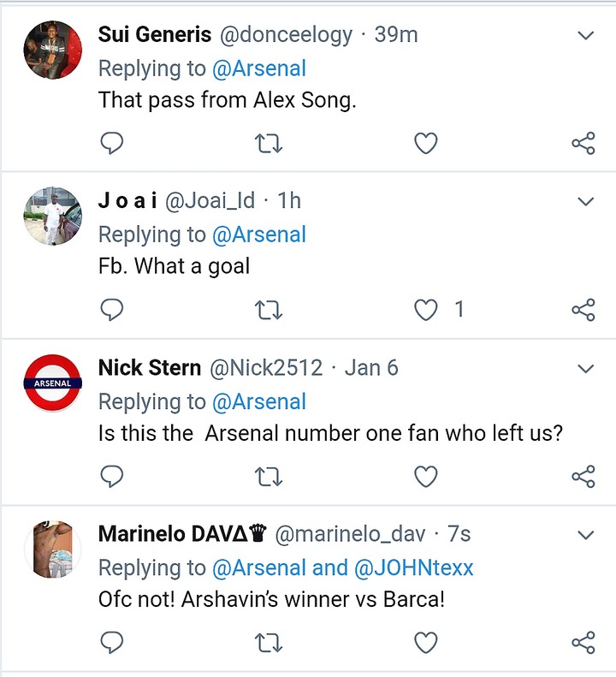This screenshot has height=677, width=616.
Task: Reply to Joai's 'What a goal' tweet
Action: (x=112, y=309)
